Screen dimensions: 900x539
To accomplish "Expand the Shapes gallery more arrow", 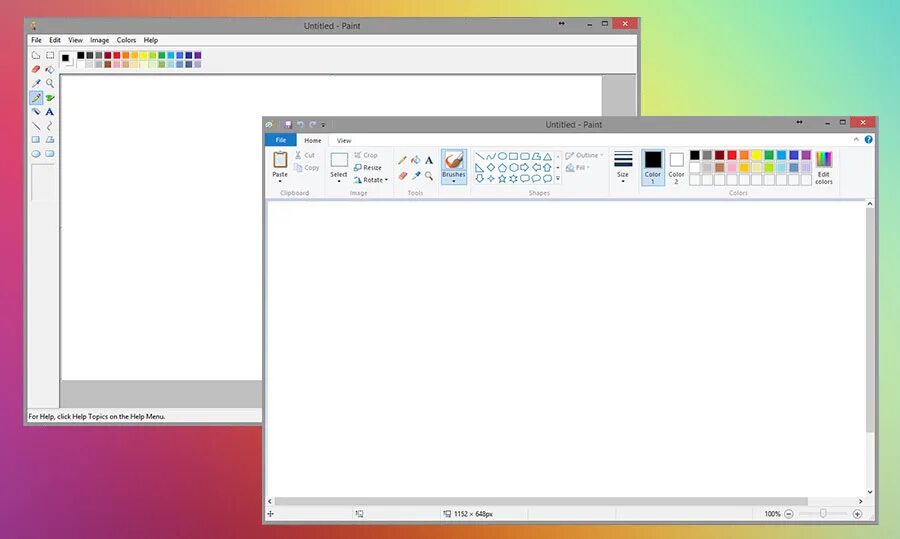I will 557,179.
